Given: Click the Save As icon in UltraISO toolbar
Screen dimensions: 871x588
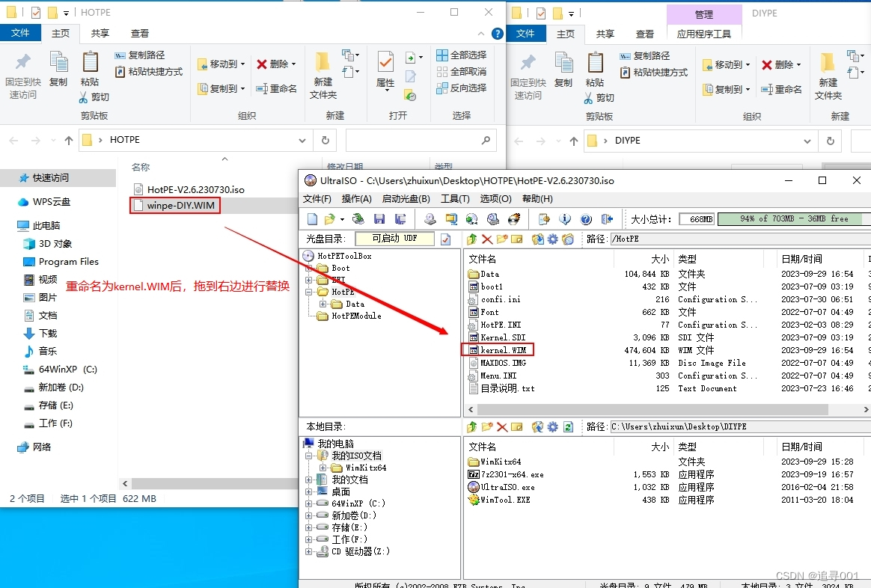Looking at the screenshot, I should (x=400, y=219).
